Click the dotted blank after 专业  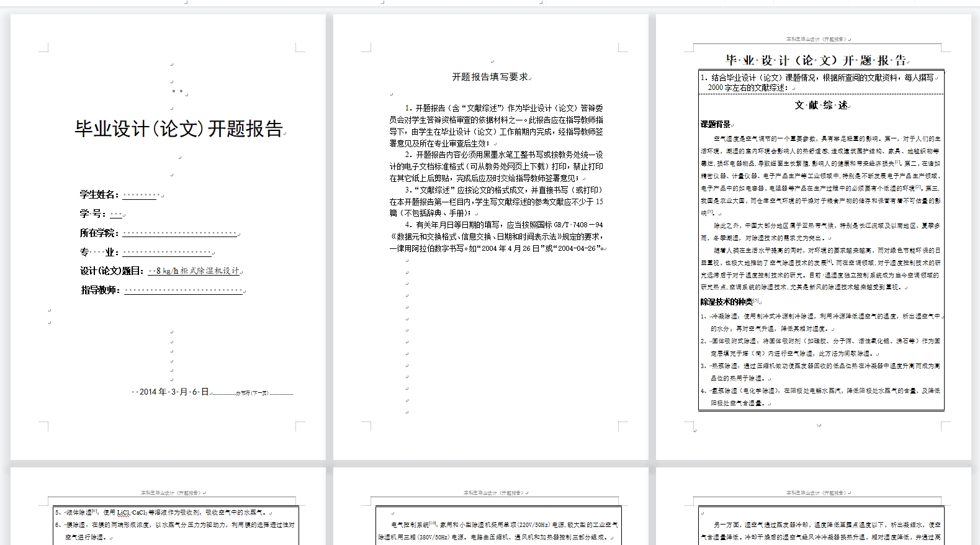pos(168,253)
